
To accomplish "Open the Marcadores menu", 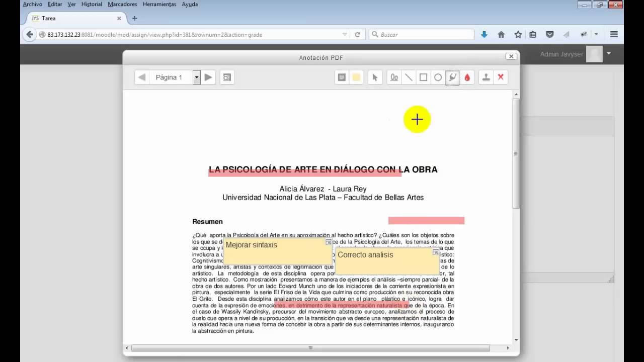I will (x=122, y=4).
